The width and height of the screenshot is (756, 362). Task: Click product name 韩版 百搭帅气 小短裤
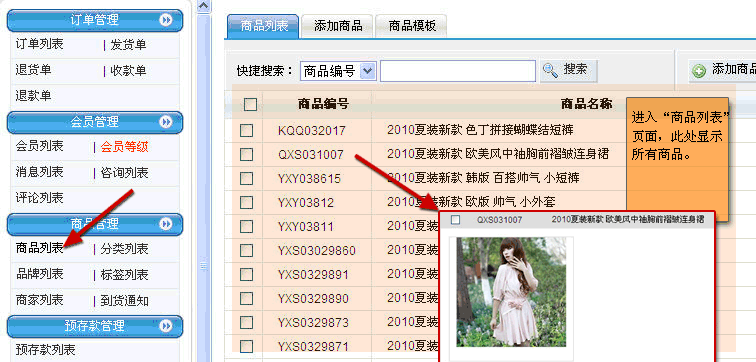click(x=523, y=178)
